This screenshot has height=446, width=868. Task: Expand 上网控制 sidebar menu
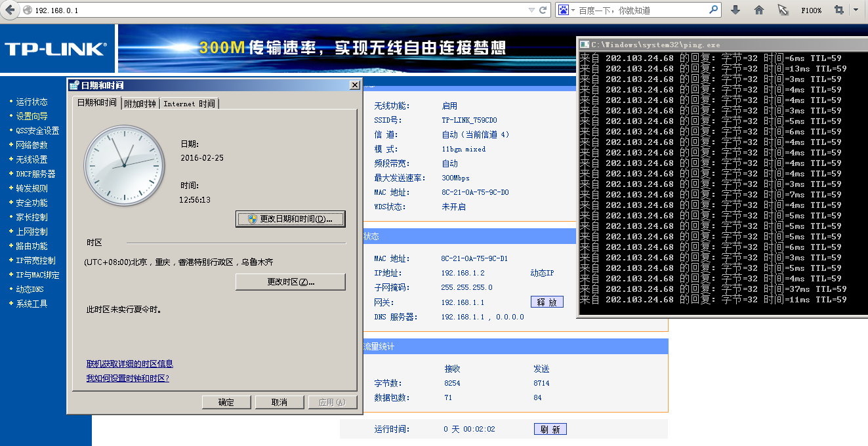[x=31, y=232]
